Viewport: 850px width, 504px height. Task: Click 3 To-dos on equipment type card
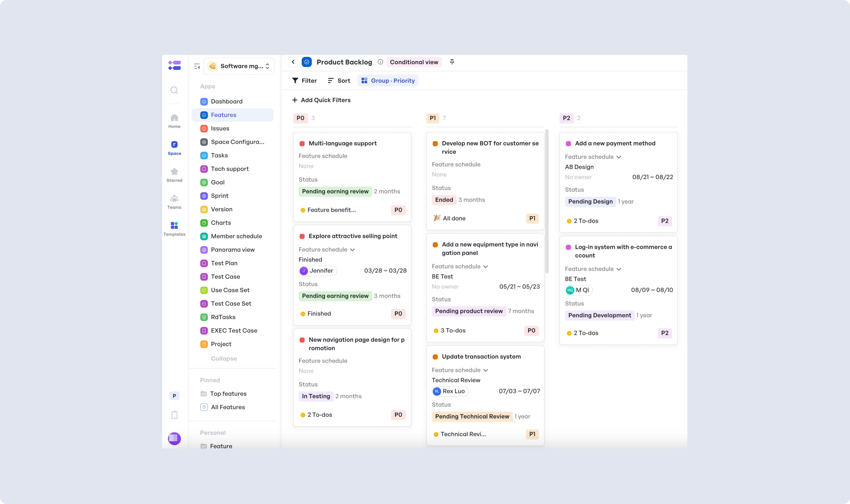click(x=450, y=331)
